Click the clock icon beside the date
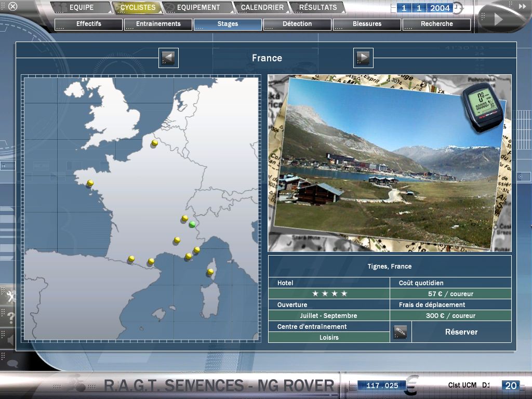The image size is (532, 399). click(x=458, y=8)
